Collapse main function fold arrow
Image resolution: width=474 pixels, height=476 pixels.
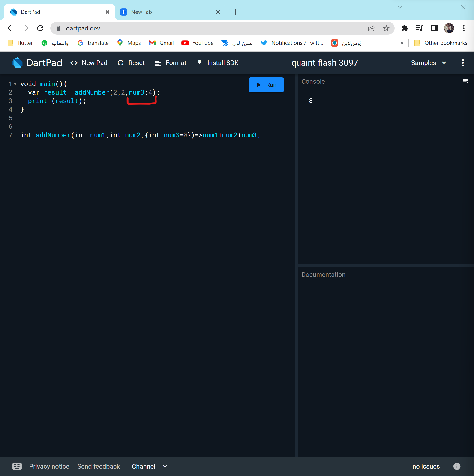click(15, 84)
